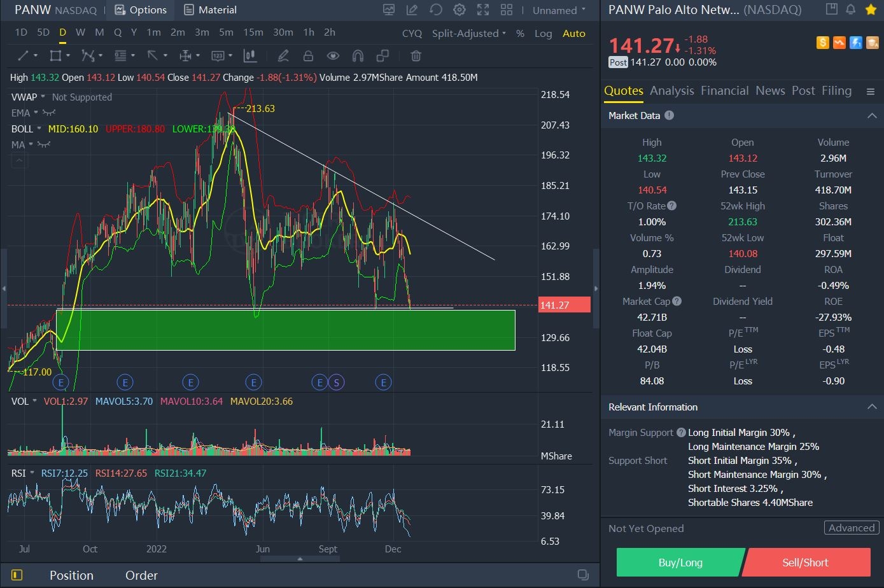Click the fullscreen expand icon
The image size is (884, 588).
[x=483, y=10]
